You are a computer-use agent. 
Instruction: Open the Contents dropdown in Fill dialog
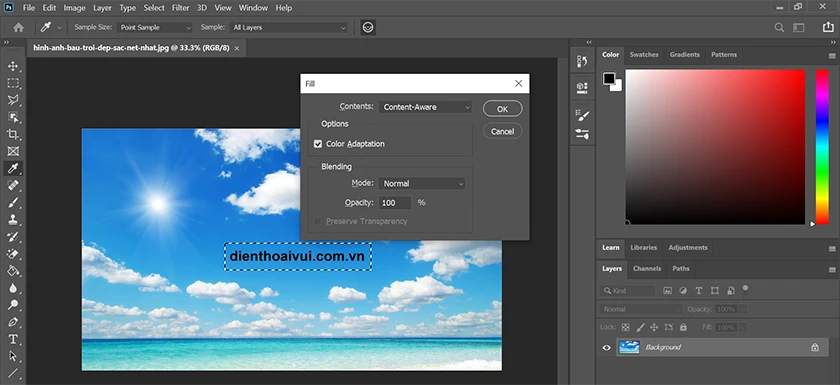[x=425, y=107]
